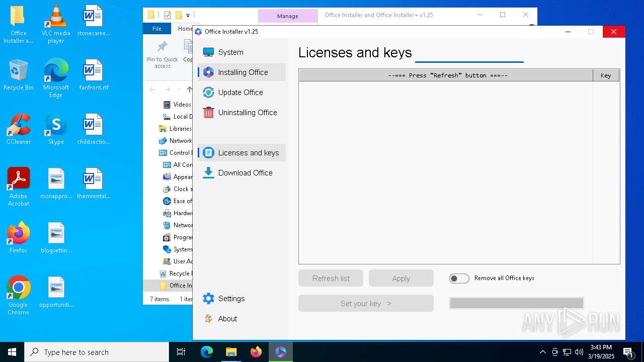Viewport: 644px width, 362px height.
Task: Select Libraries in Explorer navigation tree
Action: point(175,129)
